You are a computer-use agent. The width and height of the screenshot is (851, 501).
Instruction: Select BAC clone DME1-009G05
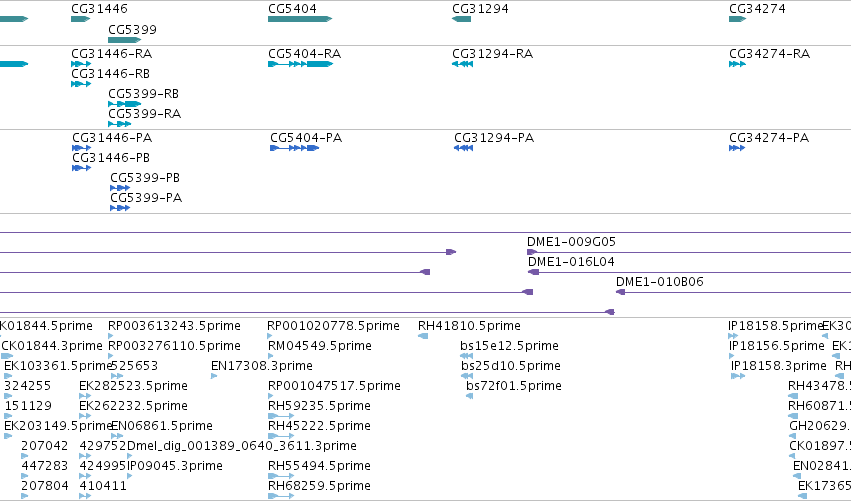[571, 242]
